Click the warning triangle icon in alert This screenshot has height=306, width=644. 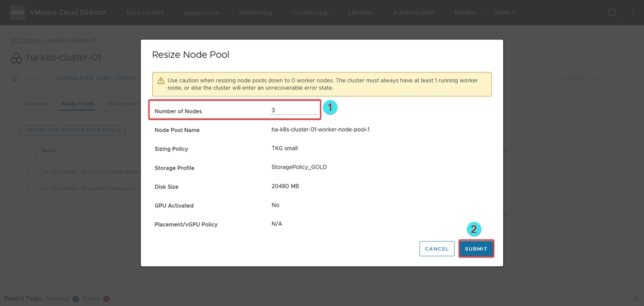click(x=160, y=81)
